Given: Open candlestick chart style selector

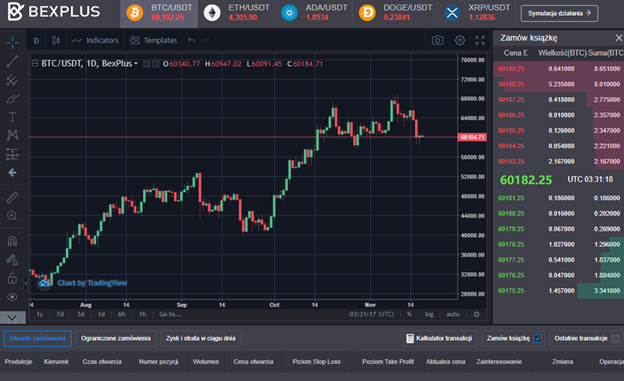Looking at the screenshot, I should [x=56, y=41].
